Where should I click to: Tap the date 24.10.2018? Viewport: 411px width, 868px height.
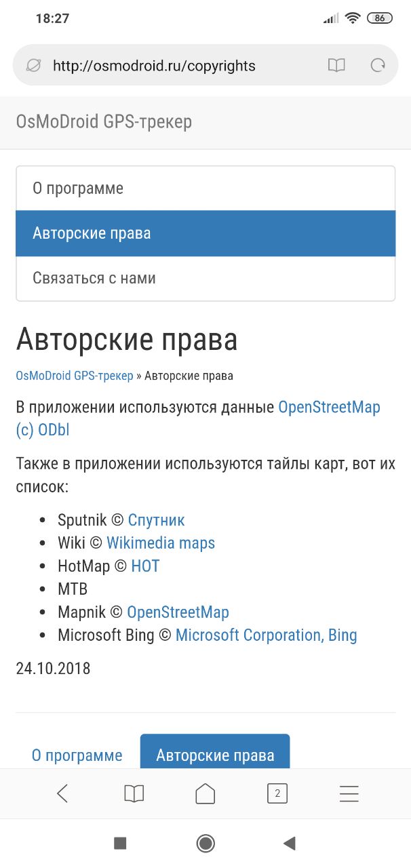[53, 669]
